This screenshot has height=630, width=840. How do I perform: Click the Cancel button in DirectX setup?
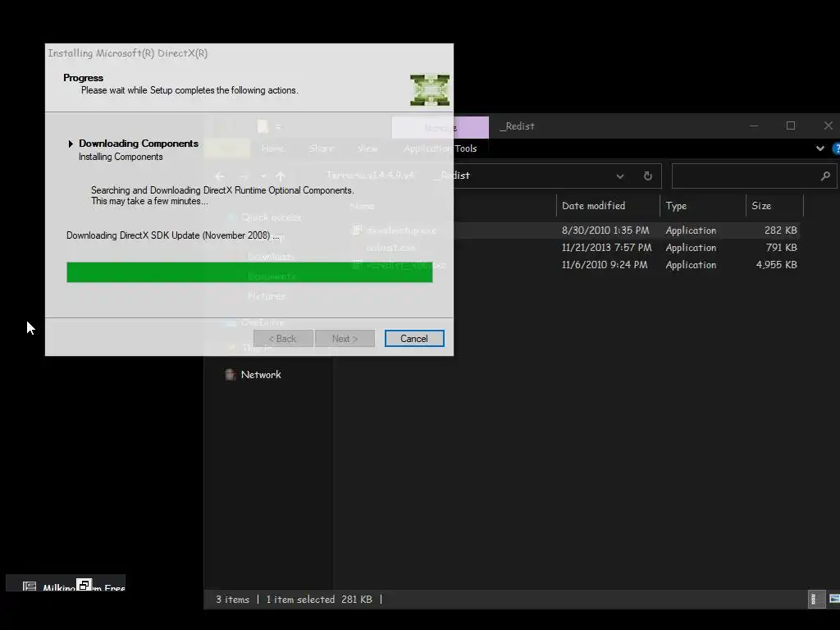(414, 339)
